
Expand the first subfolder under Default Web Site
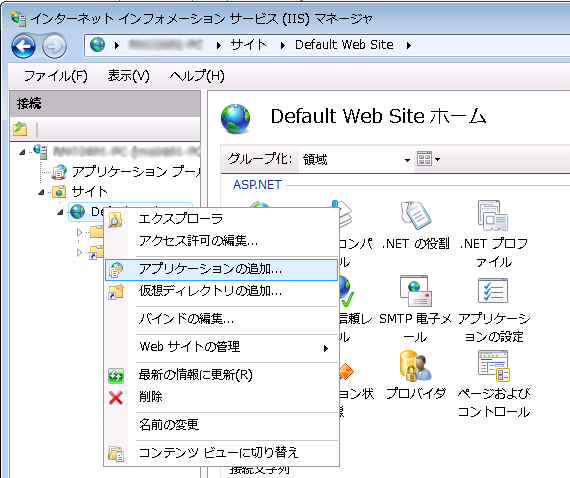point(79,232)
